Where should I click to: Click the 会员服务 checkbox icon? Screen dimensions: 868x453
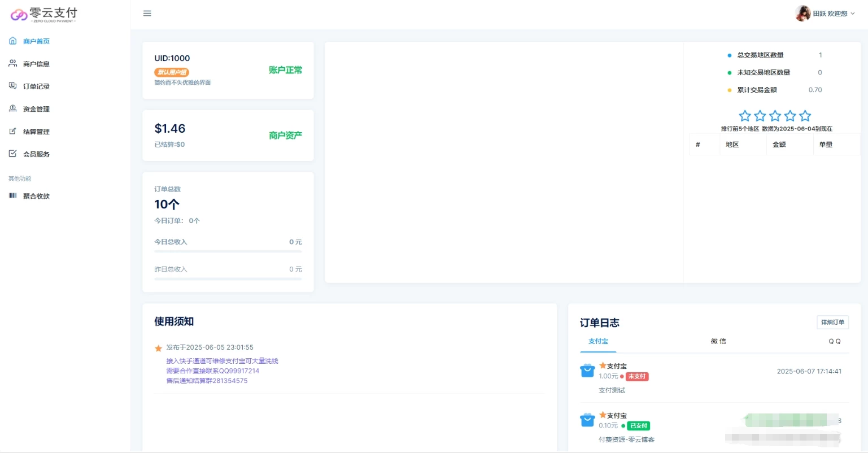(x=12, y=154)
